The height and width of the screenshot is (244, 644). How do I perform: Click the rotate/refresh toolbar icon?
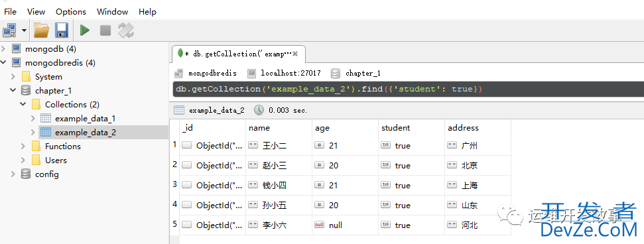pyautogui.click(x=125, y=30)
